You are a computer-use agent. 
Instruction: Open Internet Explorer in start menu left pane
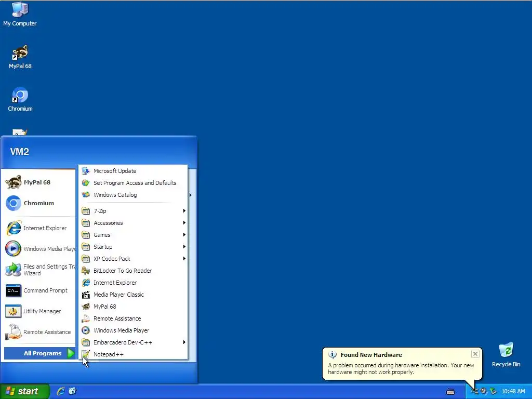[38, 228]
